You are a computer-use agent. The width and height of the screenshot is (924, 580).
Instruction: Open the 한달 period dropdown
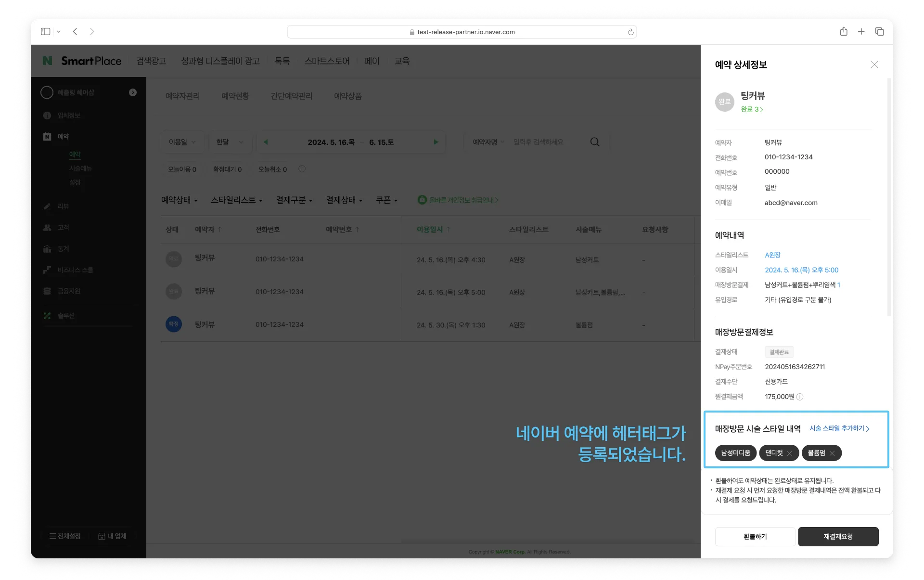point(230,142)
